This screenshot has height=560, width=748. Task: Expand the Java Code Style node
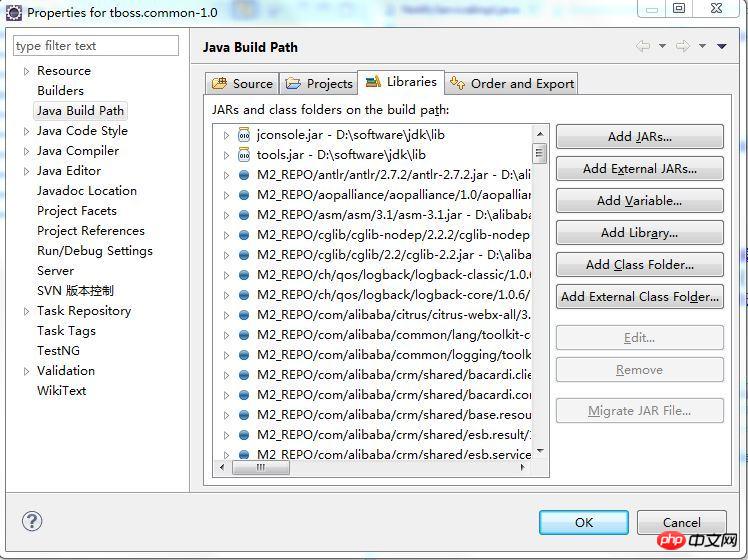coord(26,131)
